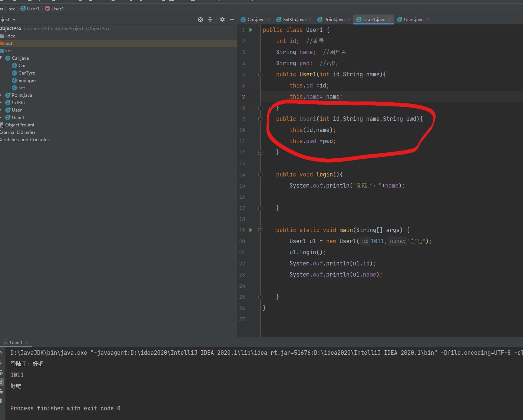Close the User1.java editor tab
Viewport: 523px width, 420px height.
pyautogui.click(x=390, y=19)
